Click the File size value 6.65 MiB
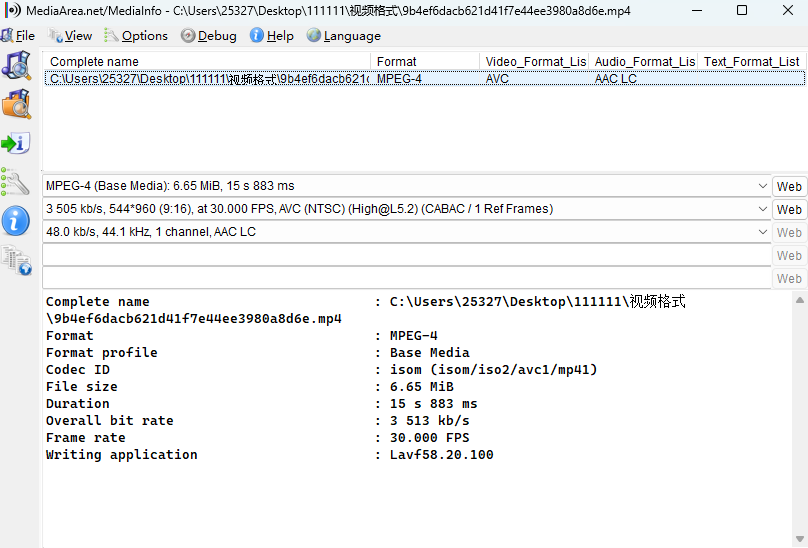 click(422, 387)
